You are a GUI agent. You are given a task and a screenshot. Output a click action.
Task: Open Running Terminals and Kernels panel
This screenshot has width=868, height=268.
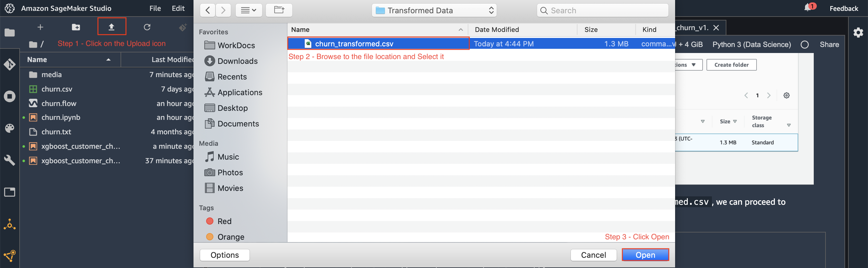point(9,96)
